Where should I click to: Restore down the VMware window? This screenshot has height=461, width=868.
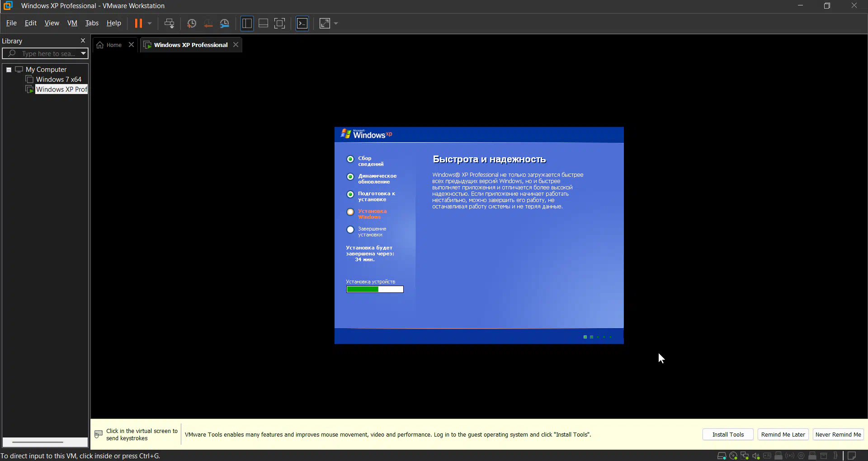[827, 5]
